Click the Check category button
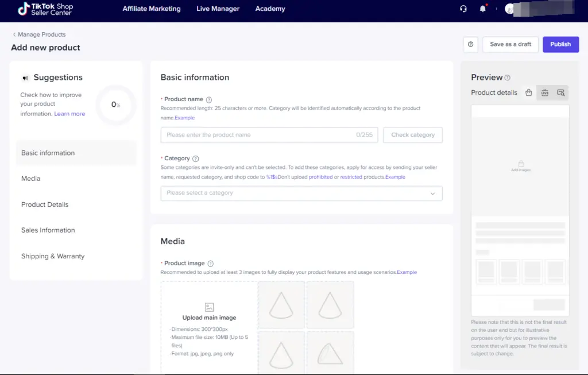The height and width of the screenshot is (375, 588). pyautogui.click(x=413, y=135)
